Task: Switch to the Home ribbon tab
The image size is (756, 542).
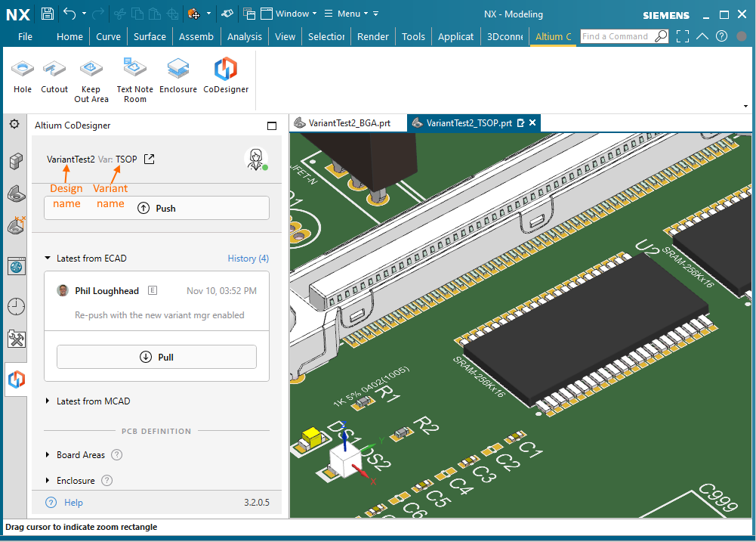Action: tap(70, 37)
